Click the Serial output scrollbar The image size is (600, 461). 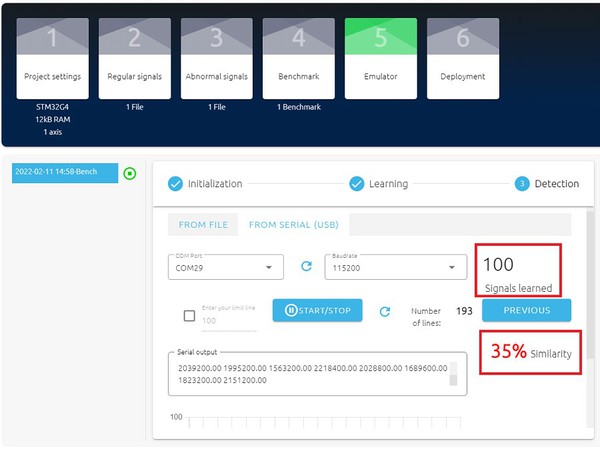coord(453,374)
